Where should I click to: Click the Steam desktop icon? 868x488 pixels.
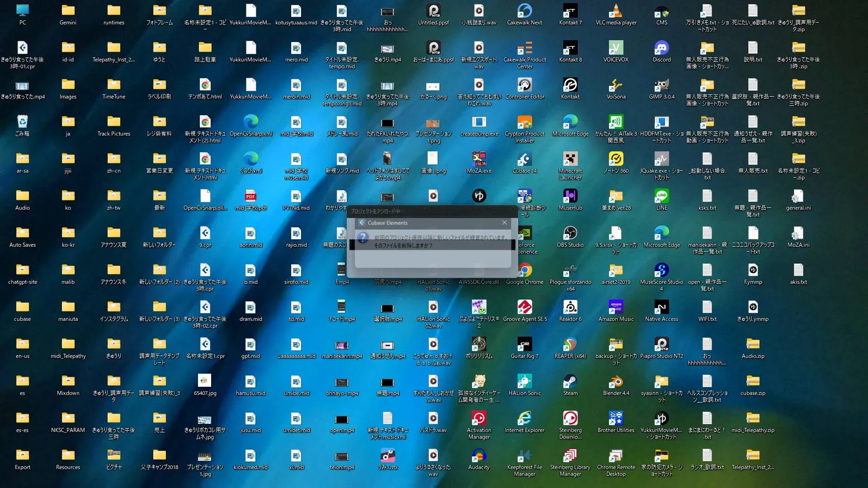570,382
